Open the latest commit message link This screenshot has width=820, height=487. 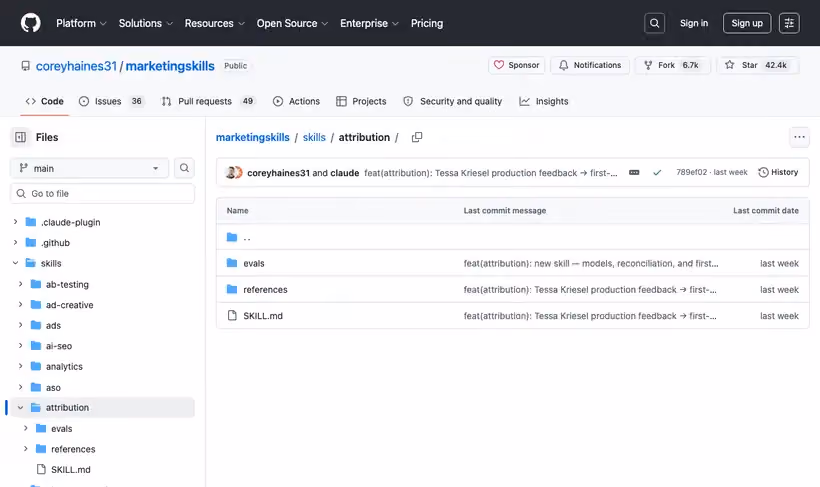pyautogui.click(x=491, y=173)
